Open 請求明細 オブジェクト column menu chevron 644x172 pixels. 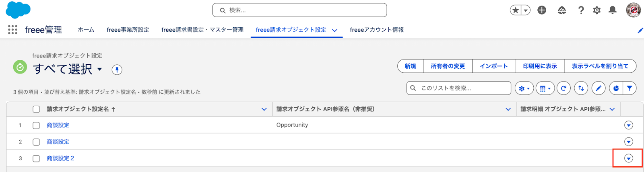tap(612, 109)
